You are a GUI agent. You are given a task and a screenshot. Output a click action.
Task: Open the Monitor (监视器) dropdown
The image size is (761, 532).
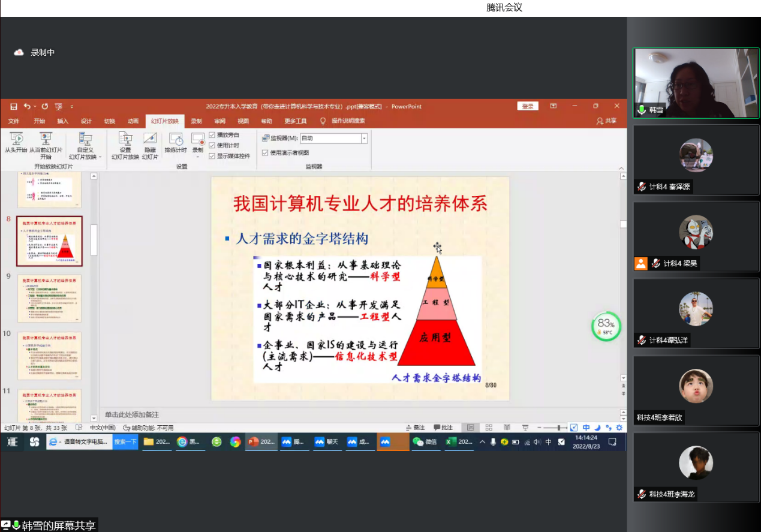point(364,139)
